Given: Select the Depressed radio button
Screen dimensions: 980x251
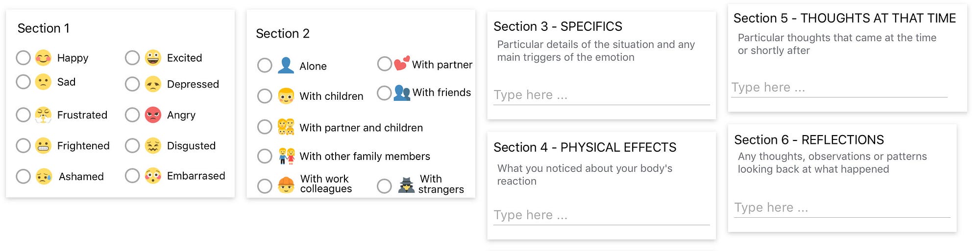Looking at the screenshot, I should [132, 84].
